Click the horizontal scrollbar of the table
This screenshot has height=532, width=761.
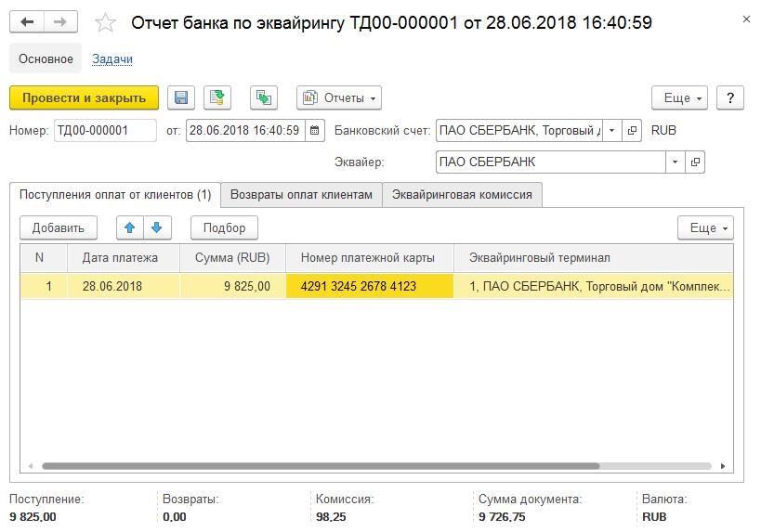[321, 466]
